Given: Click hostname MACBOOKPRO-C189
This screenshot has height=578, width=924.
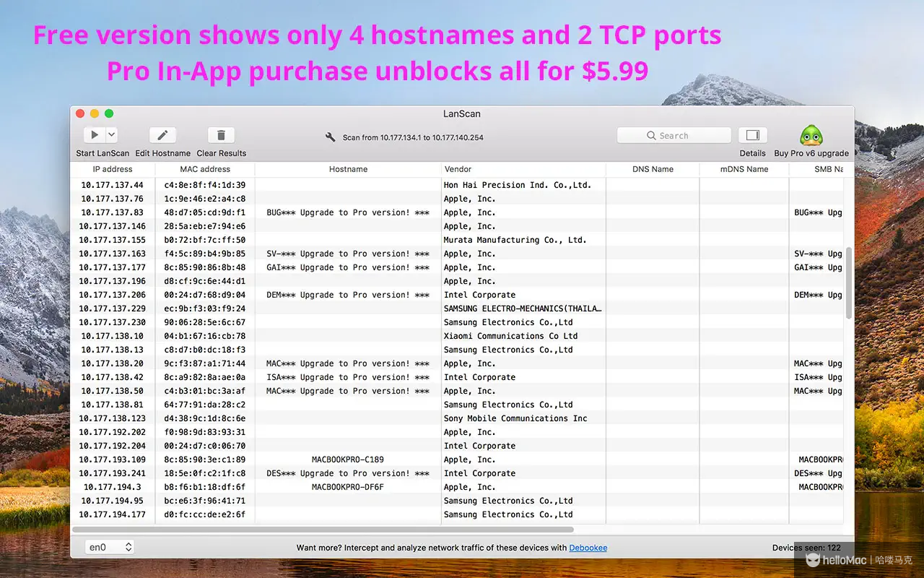Looking at the screenshot, I should click(x=348, y=460).
